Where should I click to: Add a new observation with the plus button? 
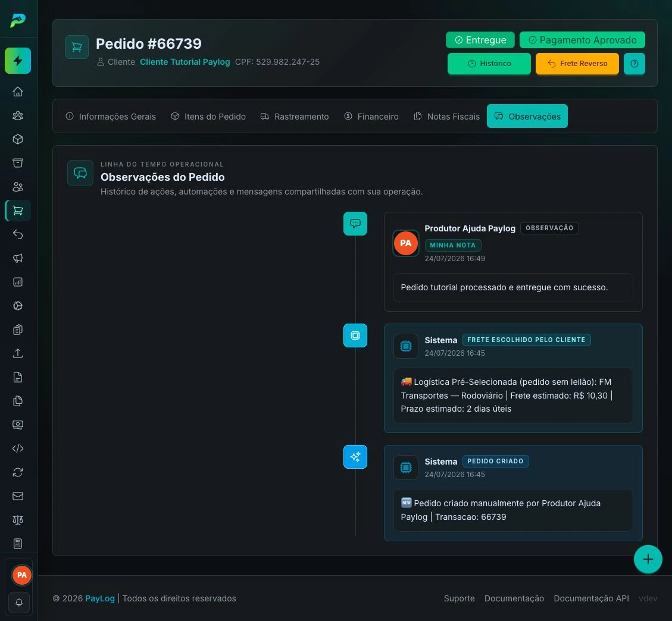tap(648, 559)
